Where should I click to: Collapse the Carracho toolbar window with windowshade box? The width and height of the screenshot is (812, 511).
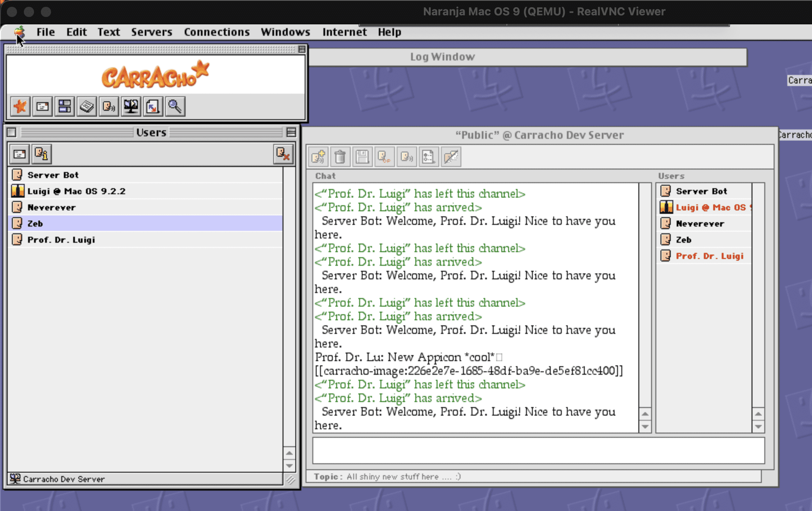click(x=302, y=49)
